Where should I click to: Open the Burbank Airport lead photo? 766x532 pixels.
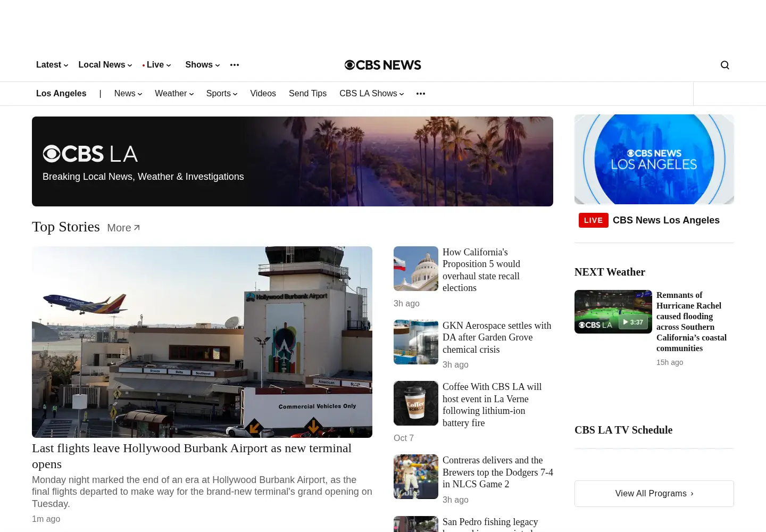point(202,342)
